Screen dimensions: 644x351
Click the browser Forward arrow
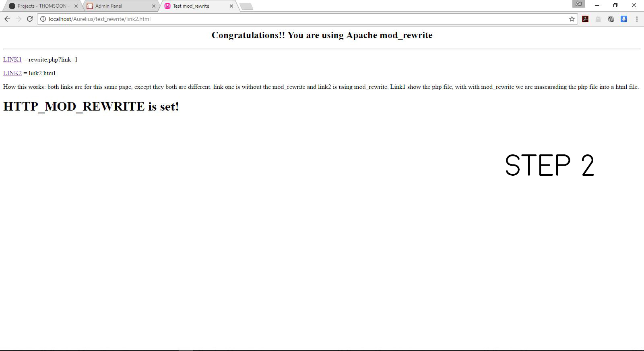19,19
